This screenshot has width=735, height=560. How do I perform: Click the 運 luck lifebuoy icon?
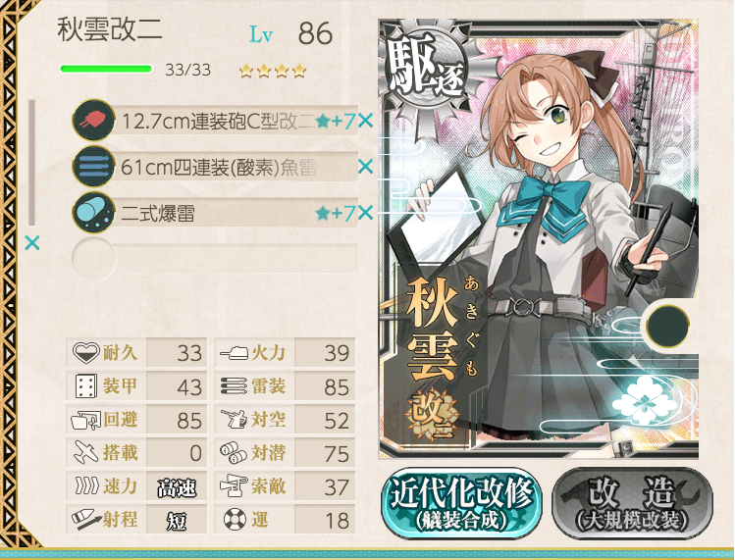pos(235,519)
